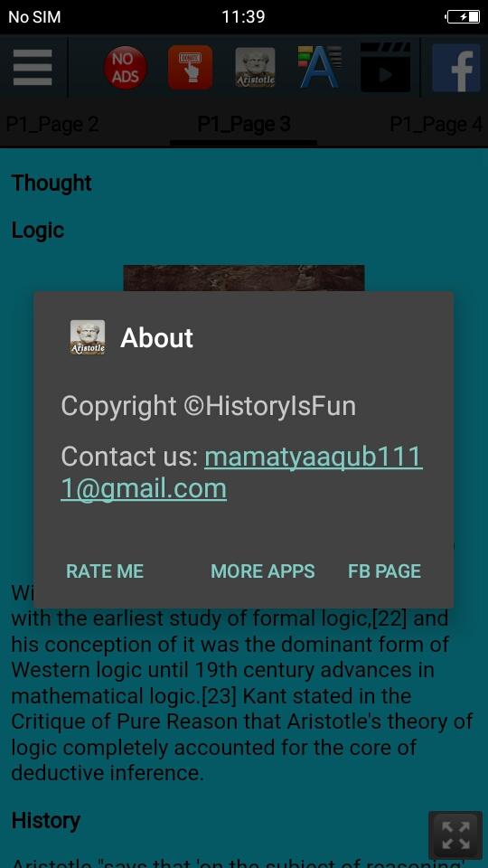Tap the battery indicator in status bar
The height and width of the screenshot is (868, 488).
click(x=463, y=16)
